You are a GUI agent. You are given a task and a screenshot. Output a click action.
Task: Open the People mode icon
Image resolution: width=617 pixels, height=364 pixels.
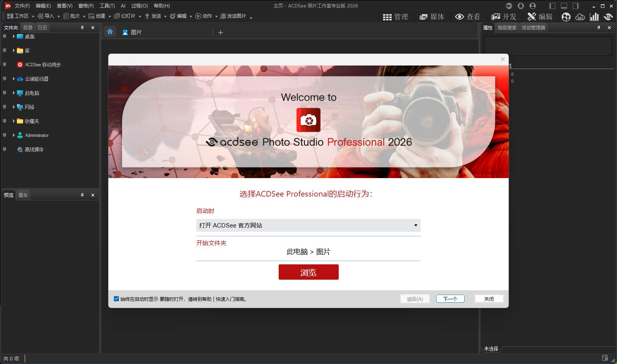[566, 17]
